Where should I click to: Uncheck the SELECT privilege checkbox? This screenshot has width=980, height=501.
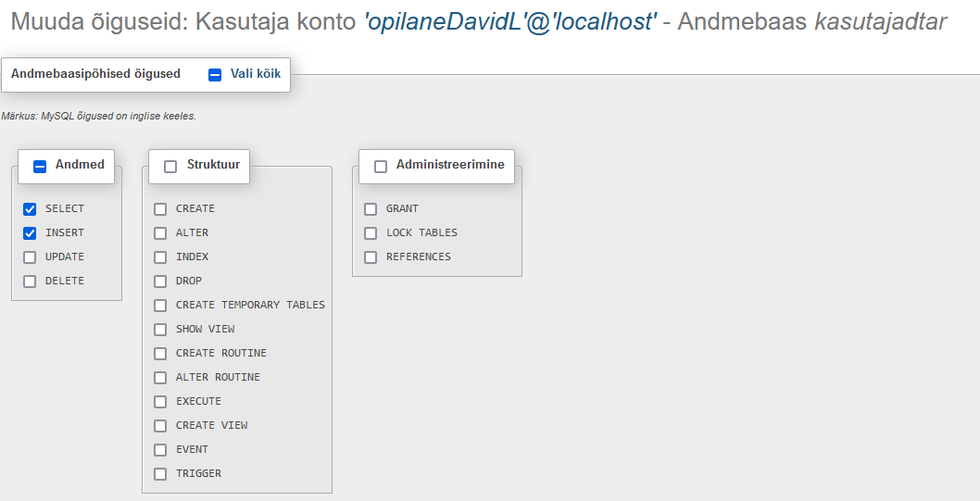click(x=30, y=209)
